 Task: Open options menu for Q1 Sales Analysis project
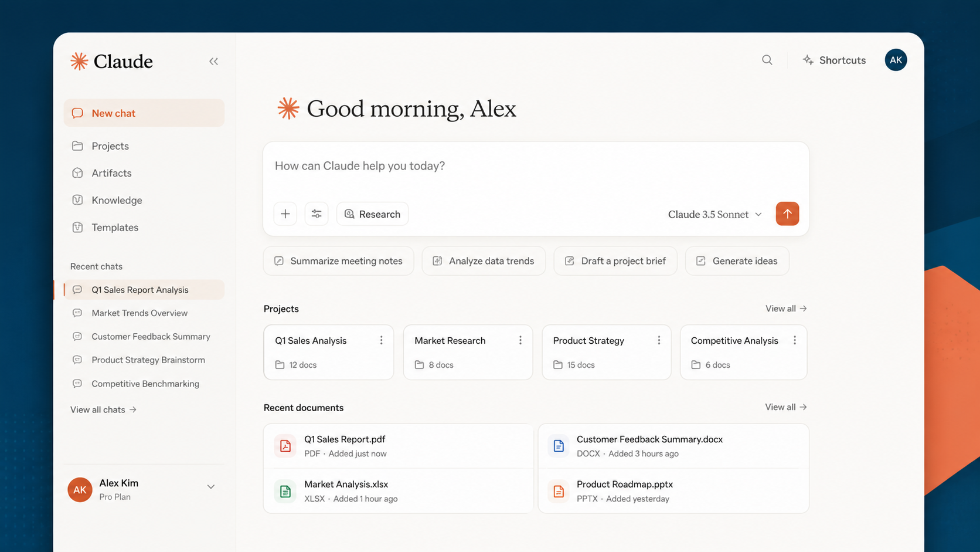click(381, 340)
